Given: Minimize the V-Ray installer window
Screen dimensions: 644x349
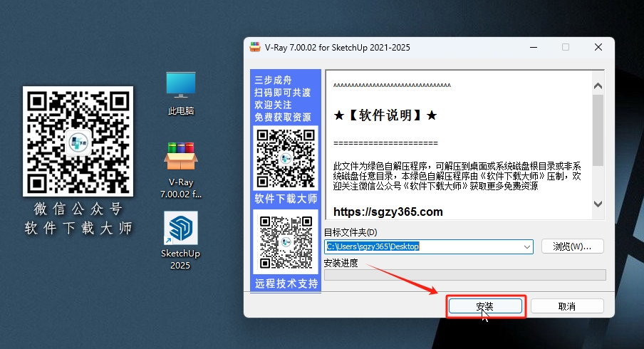Looking at the screenshot, I should [x=534, y=47].
